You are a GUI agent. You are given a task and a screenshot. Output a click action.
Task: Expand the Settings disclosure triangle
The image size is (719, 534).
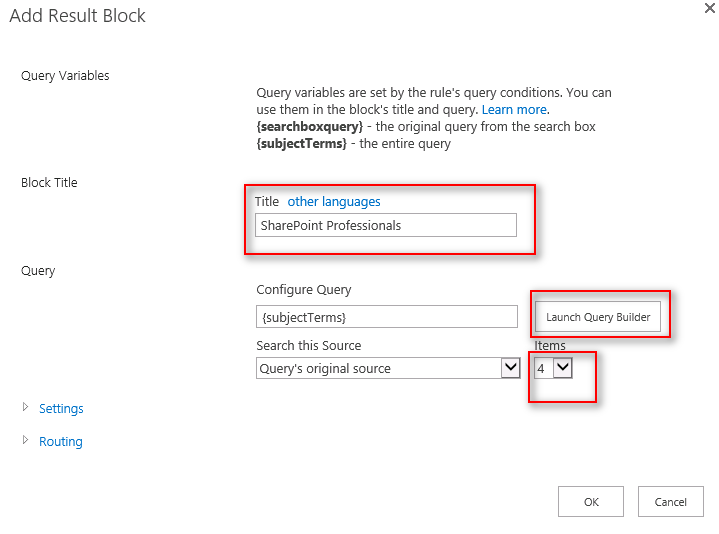[25, 408]
